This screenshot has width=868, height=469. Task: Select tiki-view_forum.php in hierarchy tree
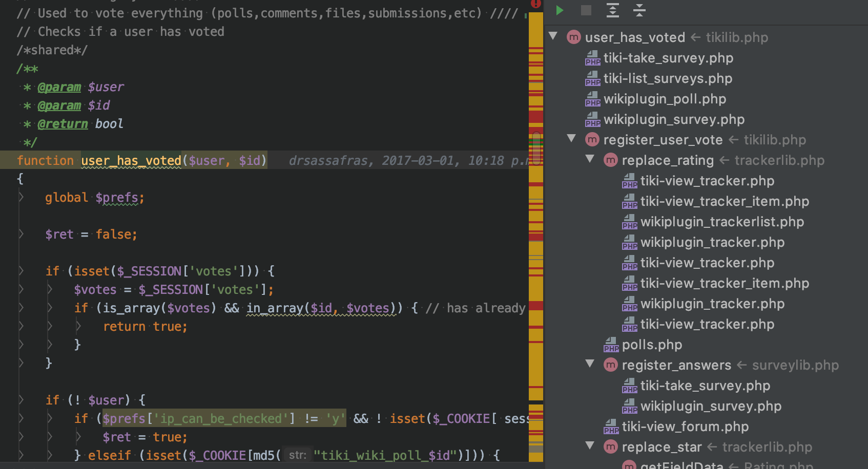point(685,427)
